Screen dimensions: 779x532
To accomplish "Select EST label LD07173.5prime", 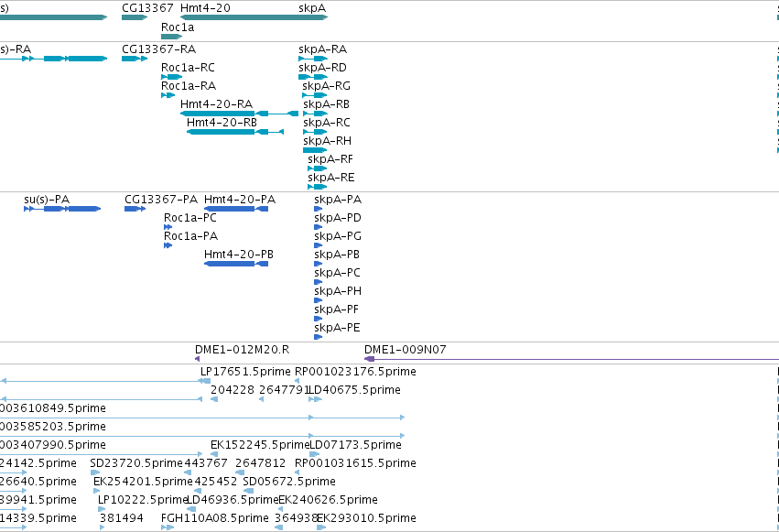I will click(x=355, y=446).
